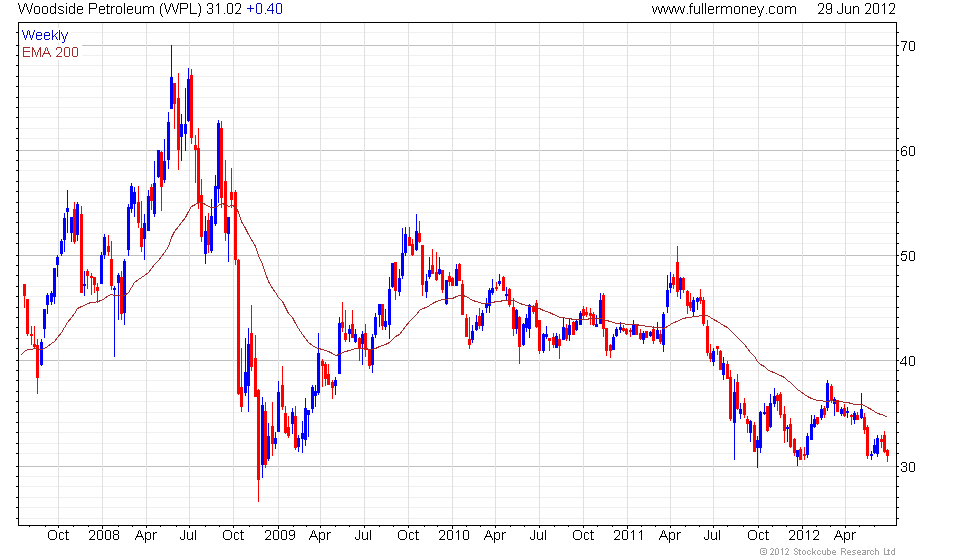Click the '30' price axis label

click(908, 467)
